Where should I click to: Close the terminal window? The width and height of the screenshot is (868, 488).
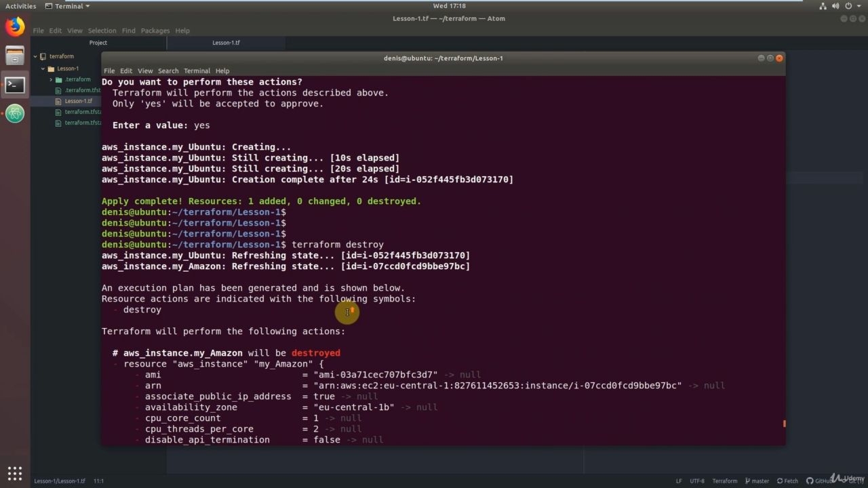pos(779,58)
